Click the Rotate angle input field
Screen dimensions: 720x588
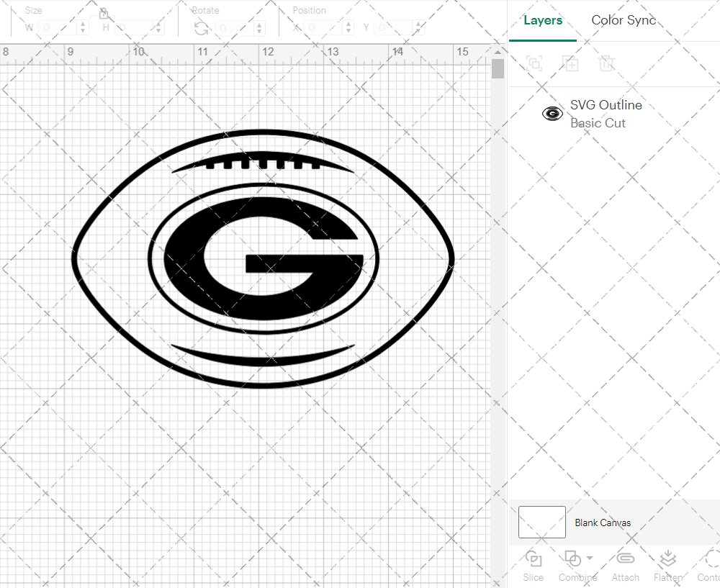tap(234, 28)
